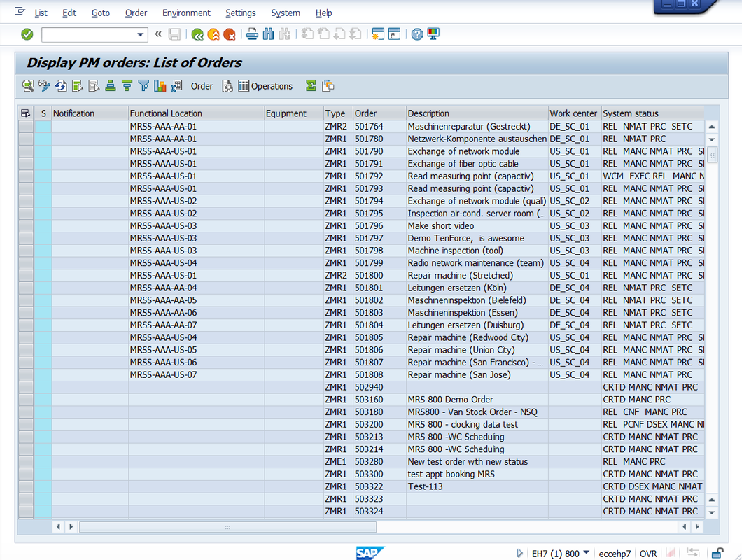Click the Deselect All rows icon

[94, 85]
